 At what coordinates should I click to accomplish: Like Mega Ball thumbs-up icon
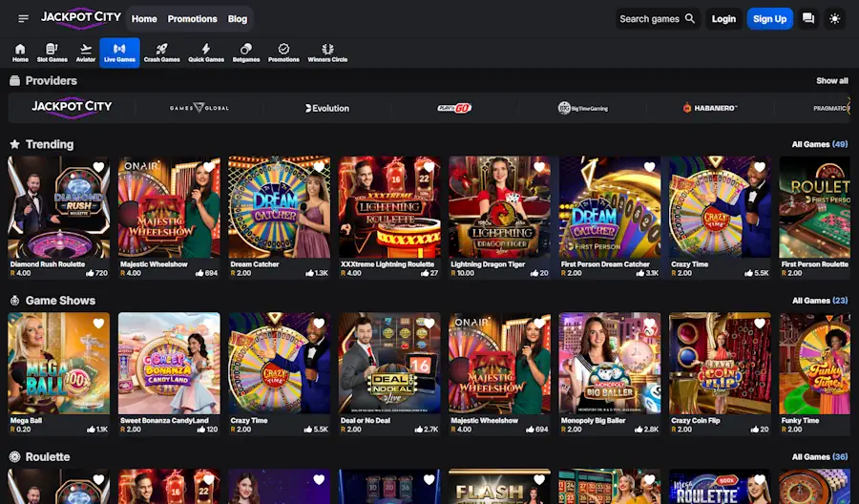coord(91,429)
